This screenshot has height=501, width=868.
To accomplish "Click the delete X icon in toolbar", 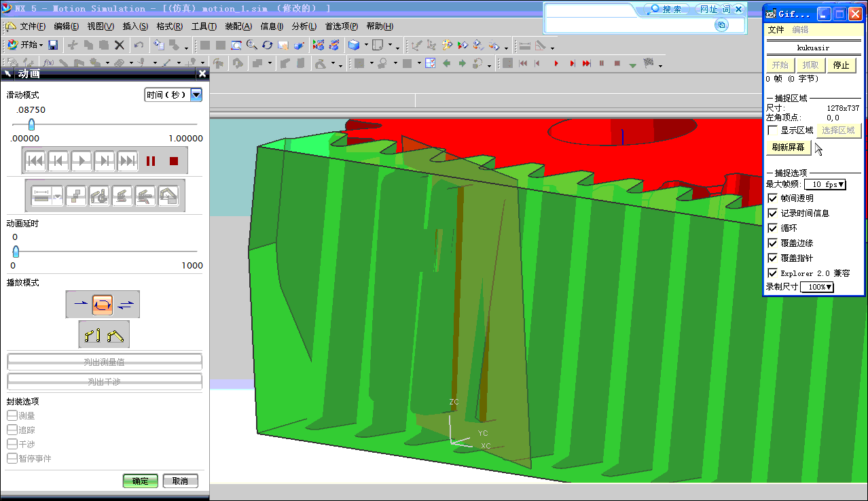I will pos(119,45).
